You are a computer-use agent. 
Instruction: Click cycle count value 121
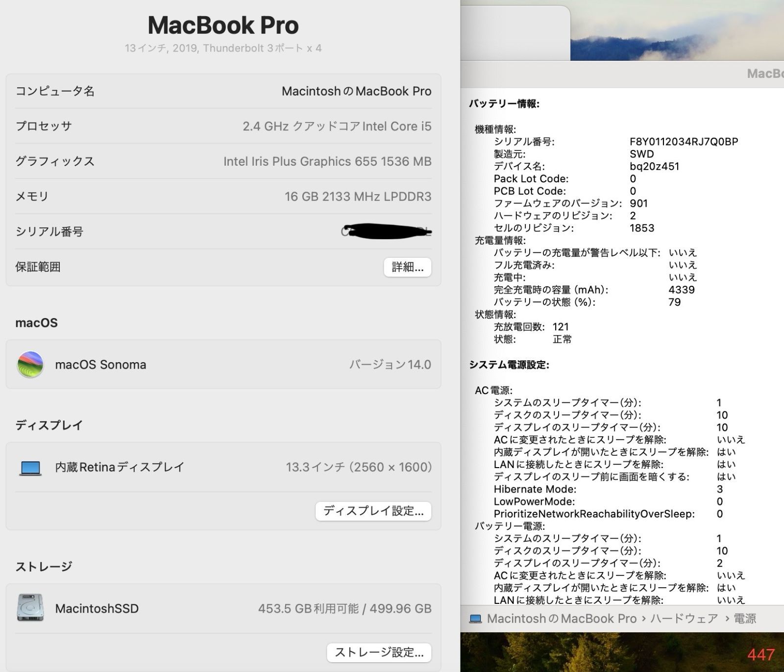(x=561, y=327)
